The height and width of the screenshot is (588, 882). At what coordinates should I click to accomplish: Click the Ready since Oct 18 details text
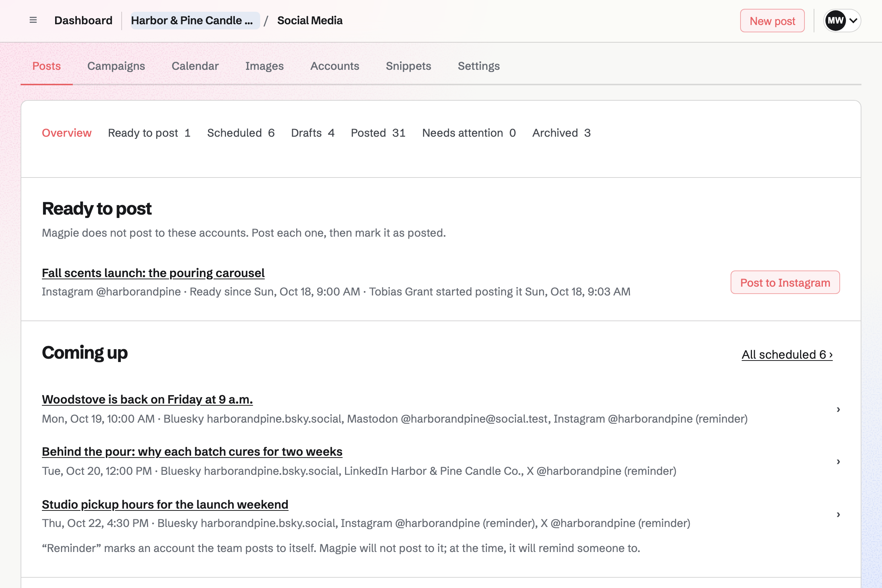point(336,292)
